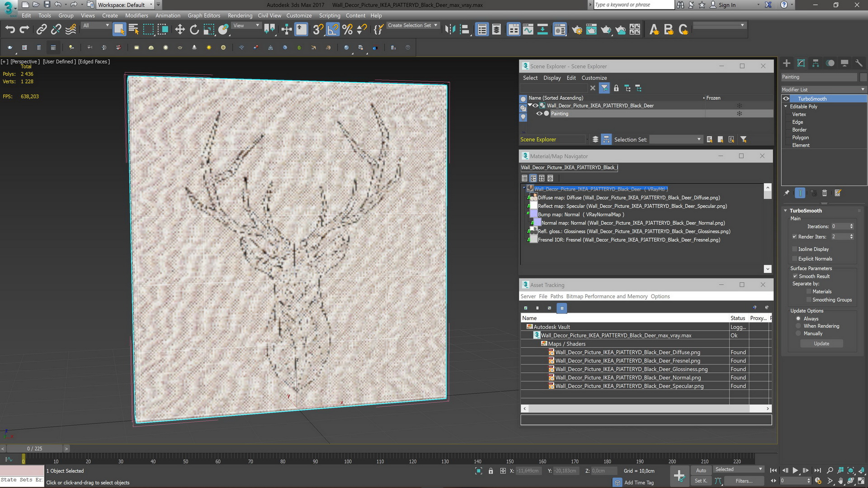Open View reference coordinate dropdown
The width and height of the screenshot is (868, 488).
click(x=246, y=26)
